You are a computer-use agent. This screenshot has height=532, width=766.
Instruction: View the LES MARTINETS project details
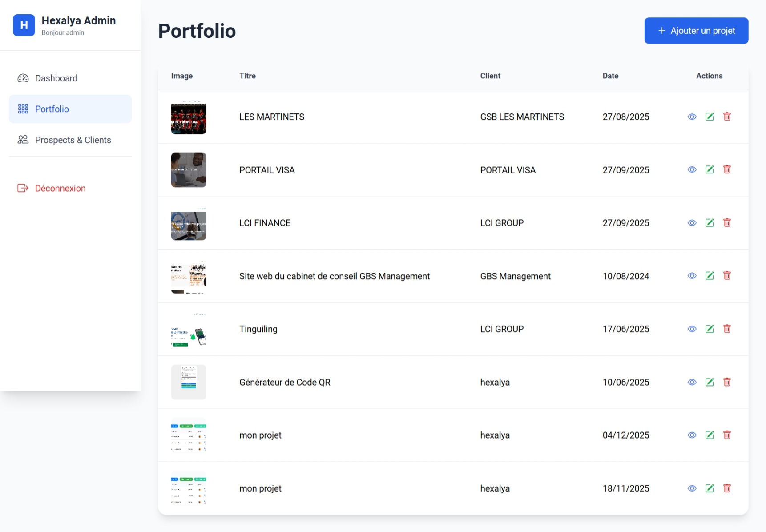point(692,117)
